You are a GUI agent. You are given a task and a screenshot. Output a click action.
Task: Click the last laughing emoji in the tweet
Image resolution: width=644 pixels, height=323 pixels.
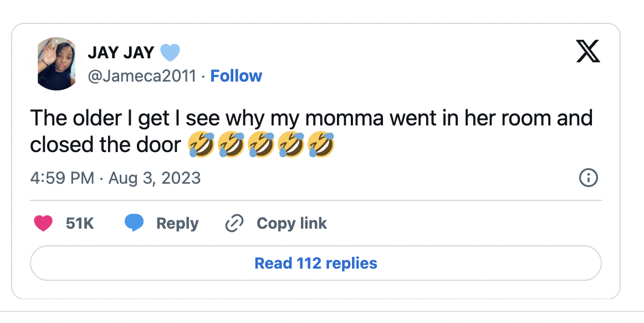click(320, 144)
